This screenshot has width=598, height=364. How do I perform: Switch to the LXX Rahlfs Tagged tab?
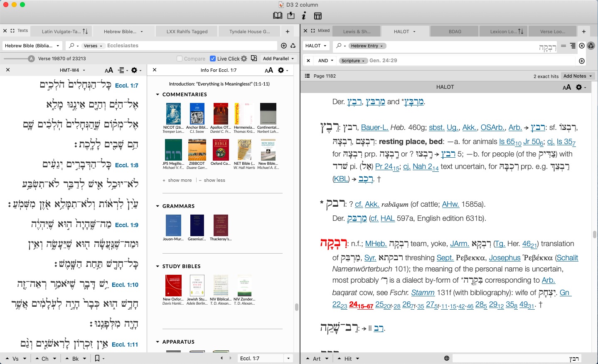tap(187, 32)
